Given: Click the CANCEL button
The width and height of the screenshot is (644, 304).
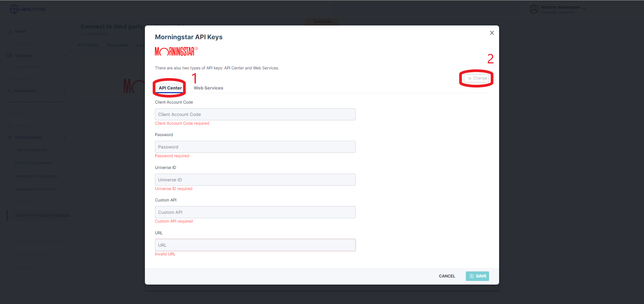Looking at the screenshot, I should (x=447, y=276).
